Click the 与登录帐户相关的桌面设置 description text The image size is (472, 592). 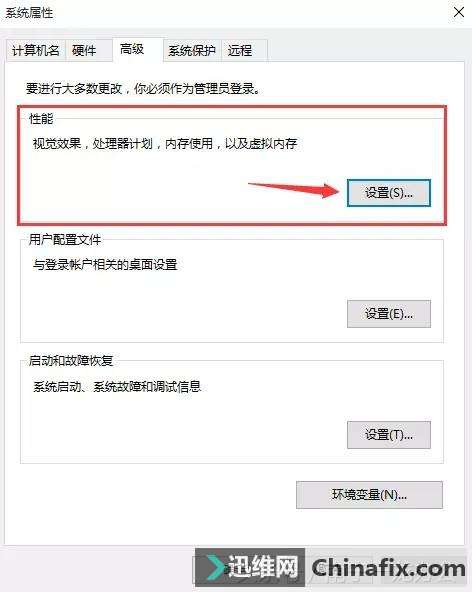(x=105, y=265)
